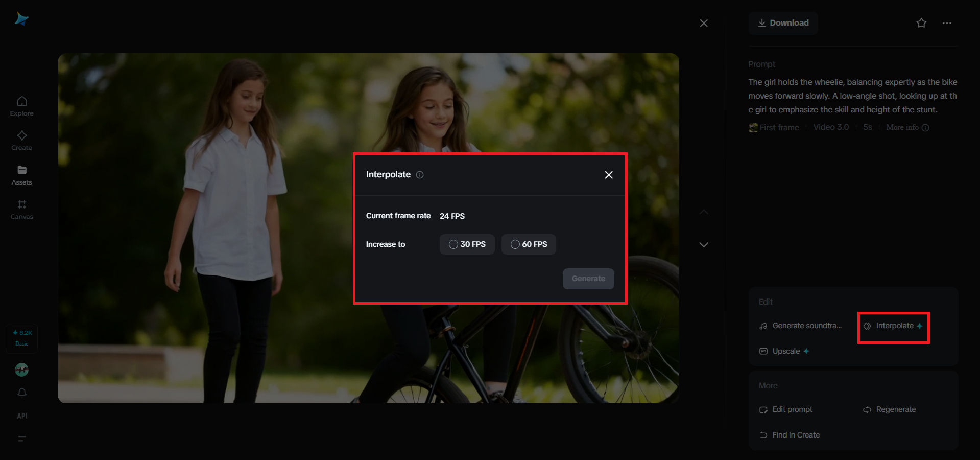Viewport: 980px width, 460px height.
Task: Expand the sidebar menu icon at bottom
Action: click(x=22, y=439)
